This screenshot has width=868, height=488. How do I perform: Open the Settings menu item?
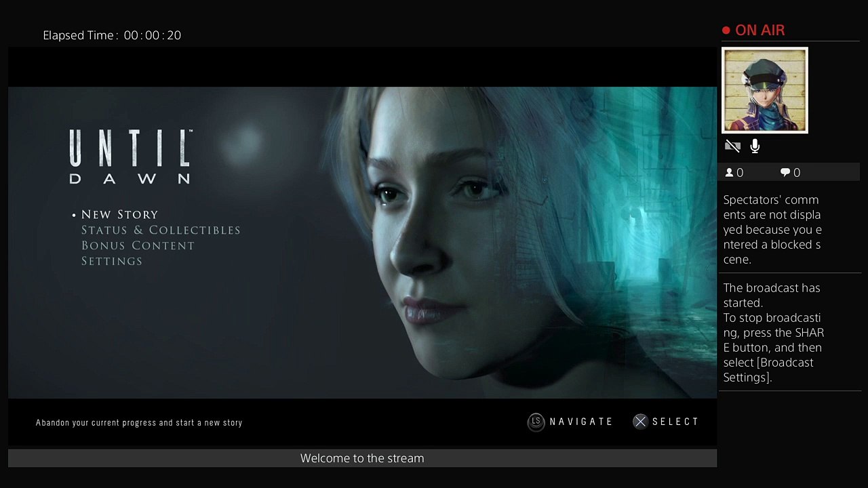click(111, 262)
